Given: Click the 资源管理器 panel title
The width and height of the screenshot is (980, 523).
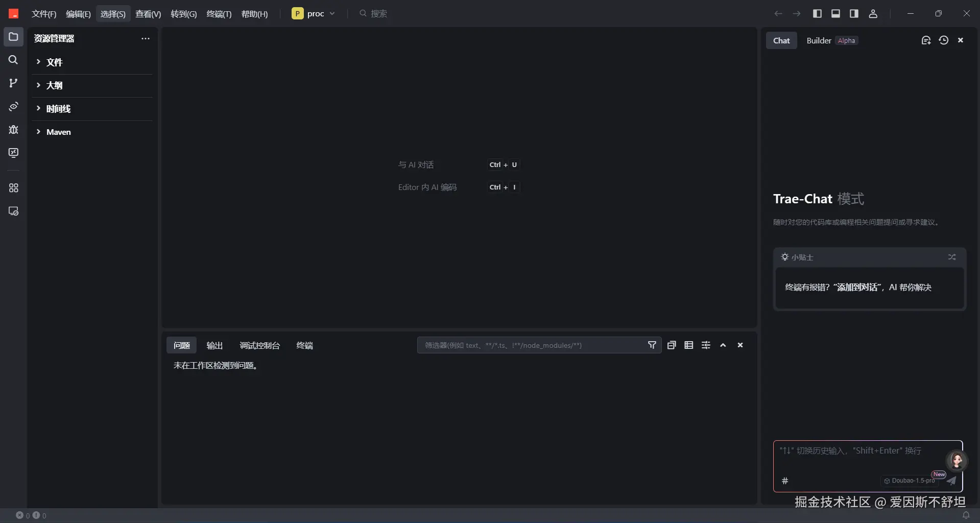Looking at the screenshot, I should coord(54,38).
